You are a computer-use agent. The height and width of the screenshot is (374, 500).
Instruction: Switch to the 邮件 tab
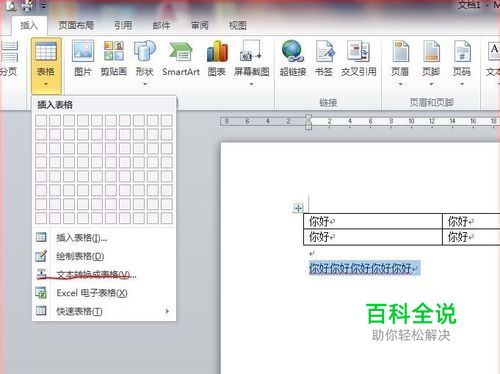[161, 25]
